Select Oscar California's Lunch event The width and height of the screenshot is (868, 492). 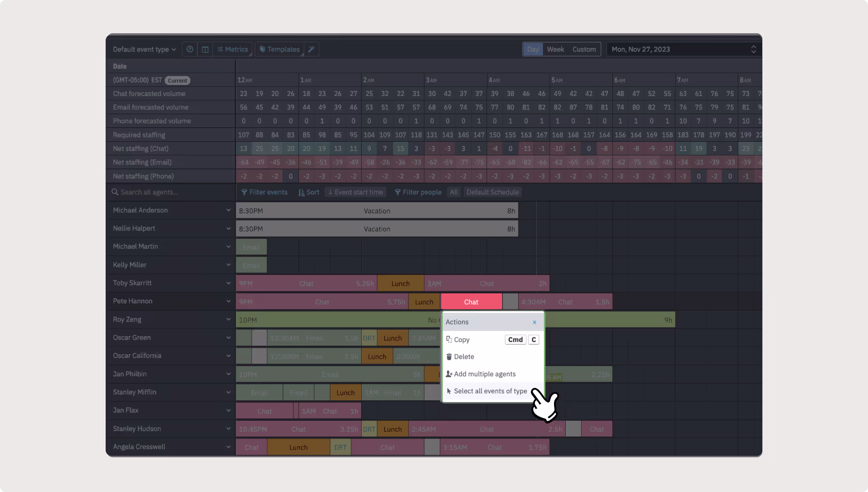(x=377, y=356)
